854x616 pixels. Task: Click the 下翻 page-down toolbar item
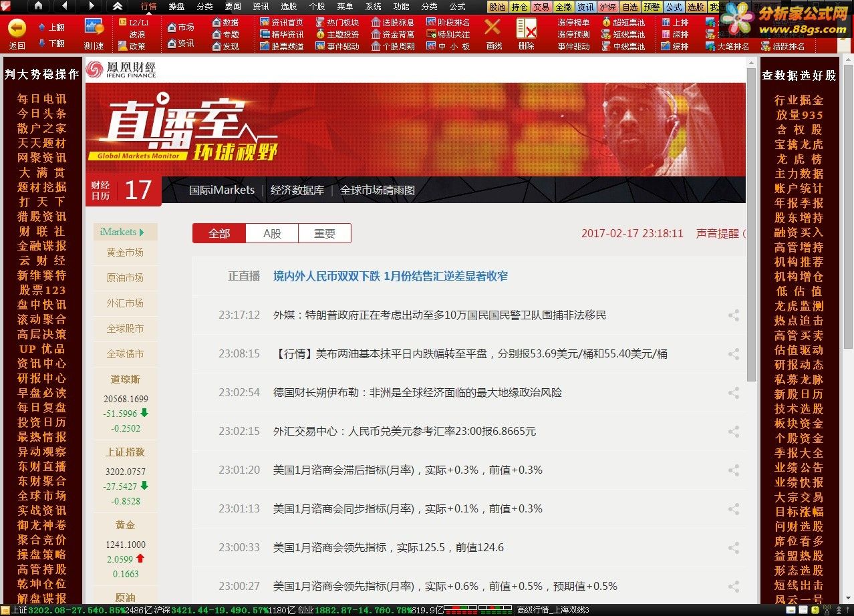click(51, 43)
